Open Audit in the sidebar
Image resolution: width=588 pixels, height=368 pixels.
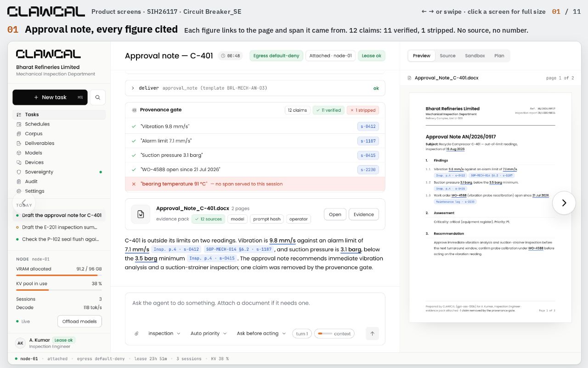59,182
